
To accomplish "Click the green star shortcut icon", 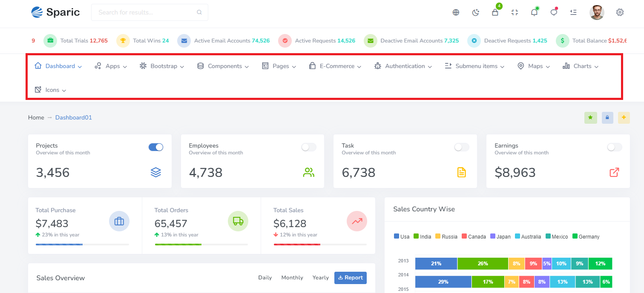I will pos(590,117).
